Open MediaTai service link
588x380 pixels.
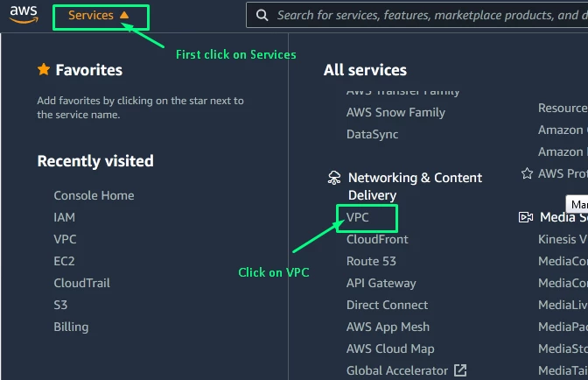(563, 370)
